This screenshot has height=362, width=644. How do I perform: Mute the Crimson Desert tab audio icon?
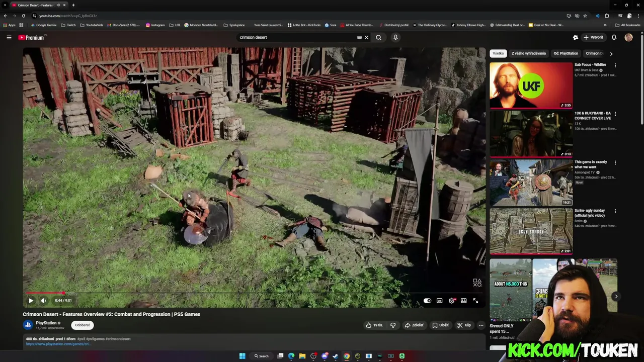58,5
